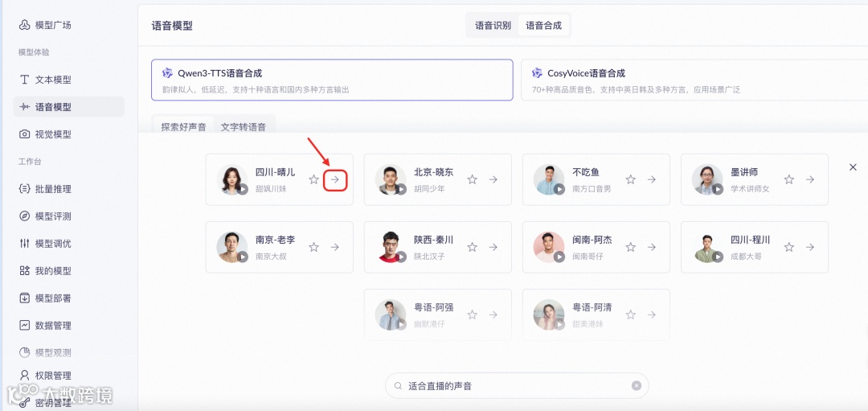
Task: Click the arrow on 北京-晓东 card
Action: click(x=493, y=179)
